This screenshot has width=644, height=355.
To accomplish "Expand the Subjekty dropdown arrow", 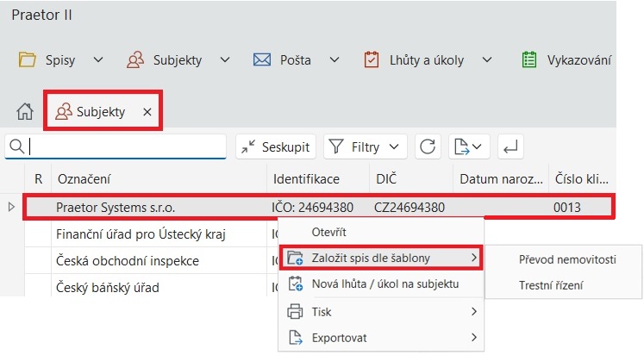I will pos(225,59).
